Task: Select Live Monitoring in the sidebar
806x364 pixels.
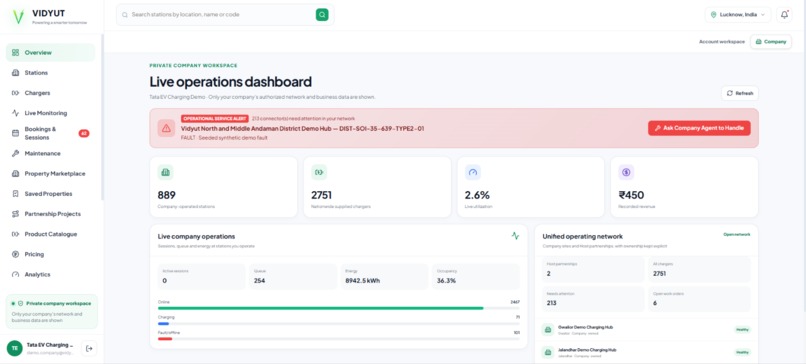Action: 50,113
